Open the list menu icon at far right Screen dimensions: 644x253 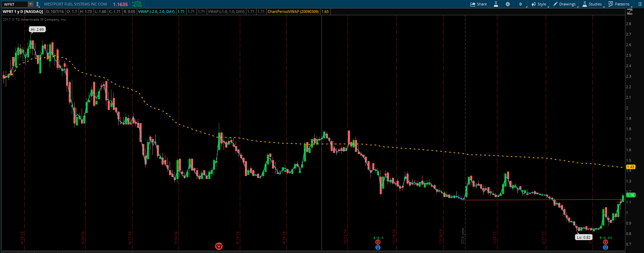tap(640, 4)
